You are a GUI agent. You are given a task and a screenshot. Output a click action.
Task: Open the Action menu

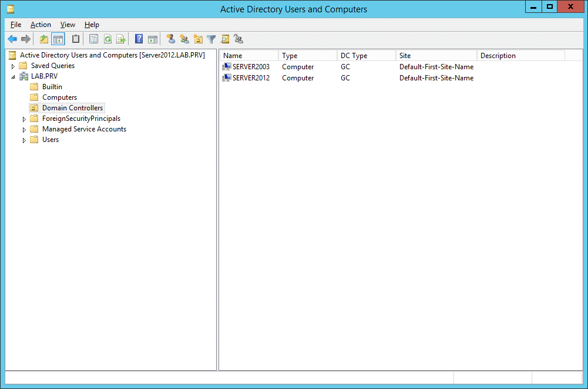[x=41, y=25]
